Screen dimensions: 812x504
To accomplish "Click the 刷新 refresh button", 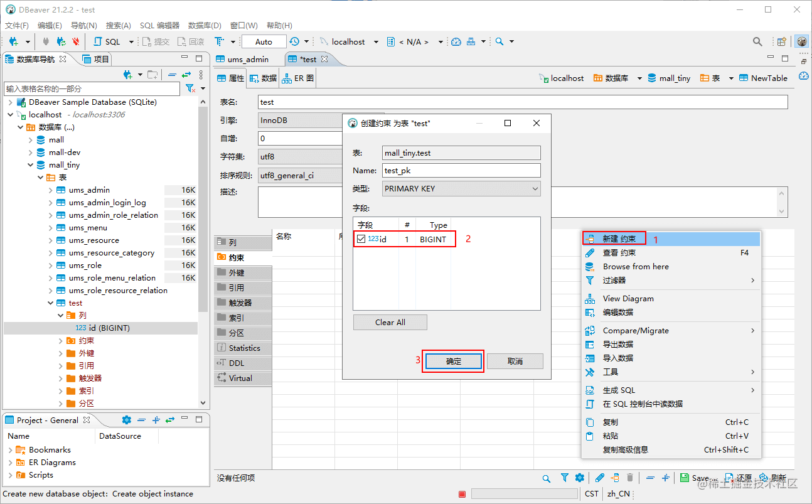I will (772, 478).
